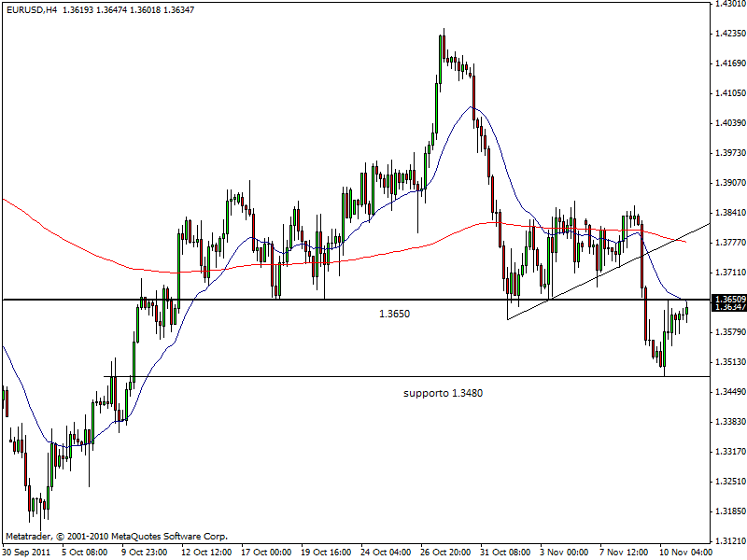Click the thick horizontal line at 1.3650
The height and width of the screenshot is (560, 747).
pyautogui.click(x=280, y=300)
